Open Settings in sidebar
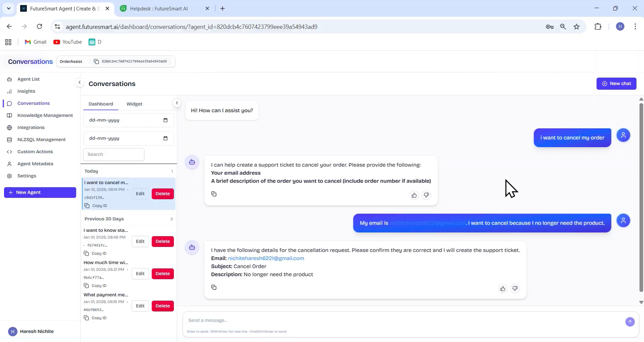The width and height of the screenshot is (644, 342). 27,176
